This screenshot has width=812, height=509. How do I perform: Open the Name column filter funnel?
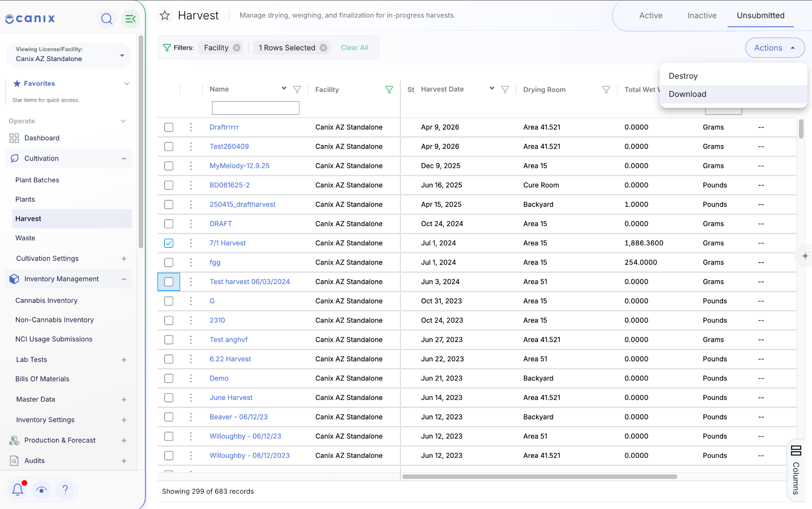click(x=297, y=90)
